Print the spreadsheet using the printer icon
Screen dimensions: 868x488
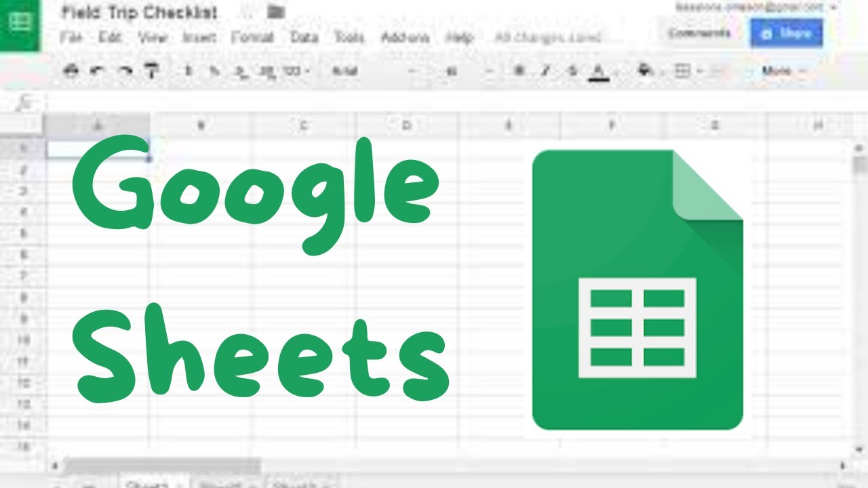71,70
